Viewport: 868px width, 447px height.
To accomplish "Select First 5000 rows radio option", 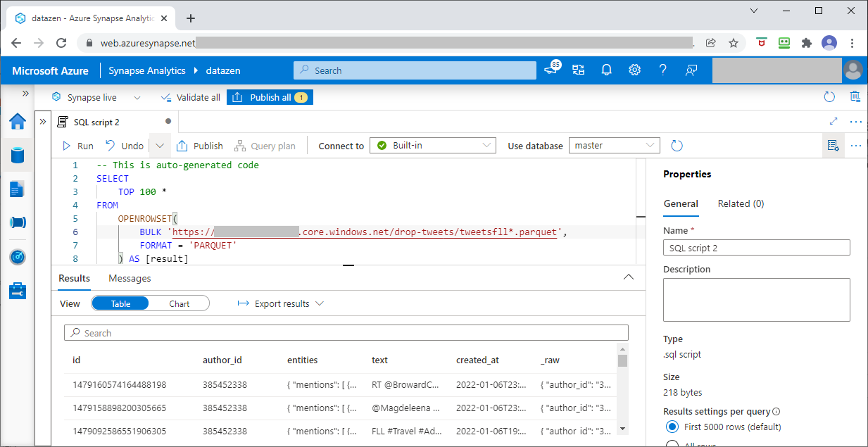I will (672, 427).
